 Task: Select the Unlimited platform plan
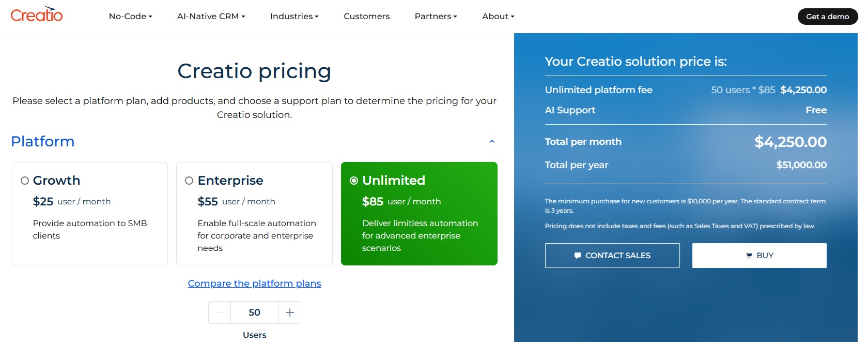[x=353, y=181]
